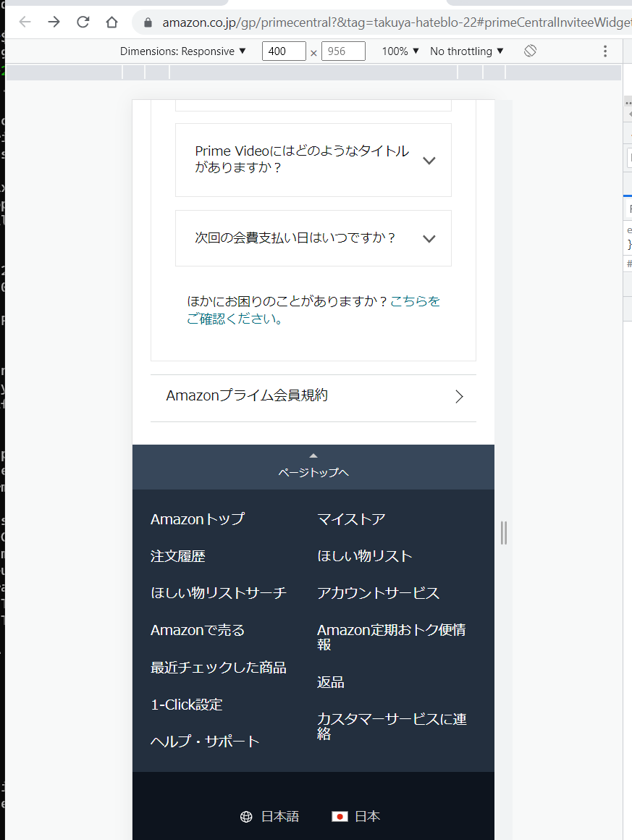Reload the page with the refresh icon

(83, 22)
